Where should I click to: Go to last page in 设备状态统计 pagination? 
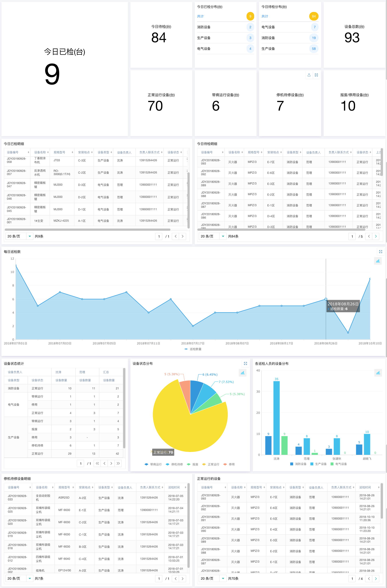click(x=118, y=464)
